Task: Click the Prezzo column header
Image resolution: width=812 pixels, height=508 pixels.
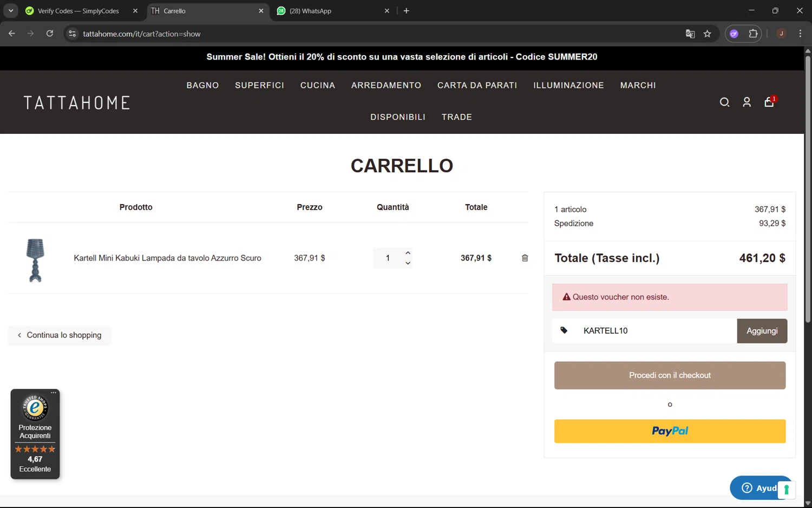Action: pos(310,207)
